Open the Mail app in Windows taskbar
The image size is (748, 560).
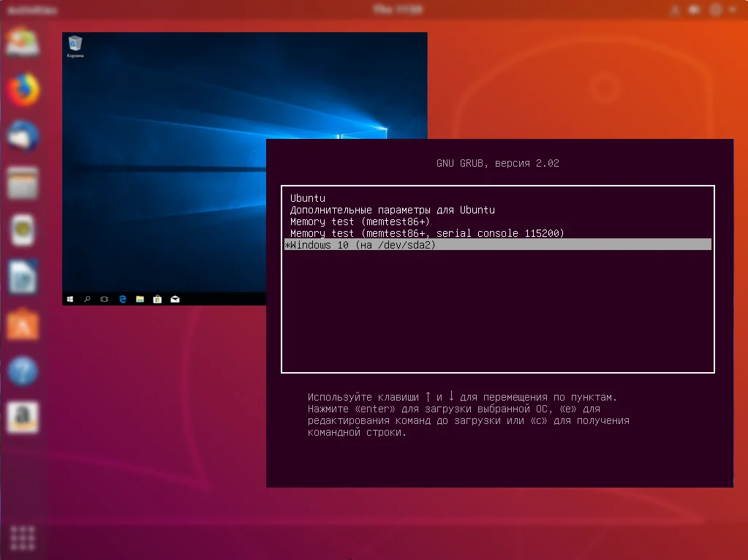click(x=175, y=299)
